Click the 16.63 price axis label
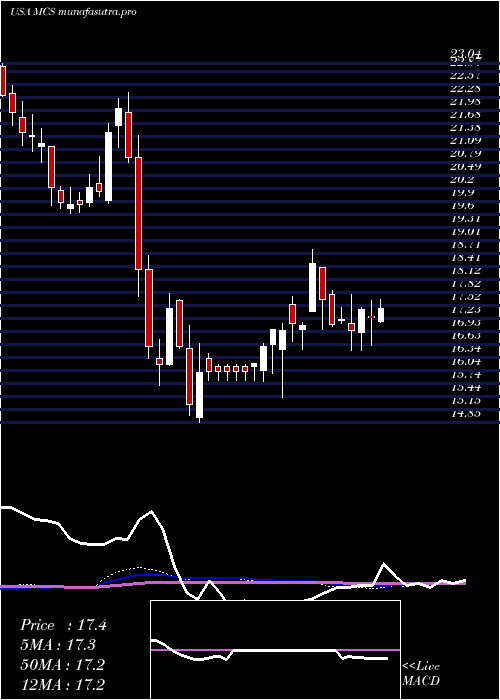The image size is (500, 700). point(466,335)
